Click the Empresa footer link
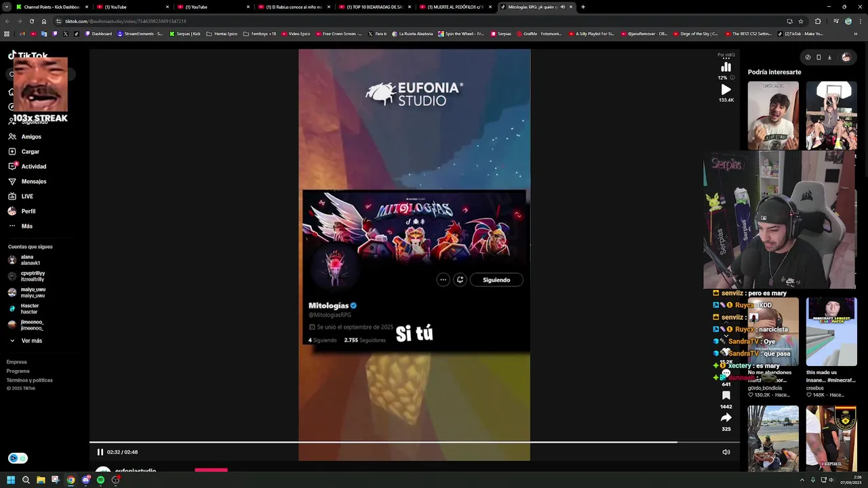Viewport: 868px width, 488px height. [17, 362]
